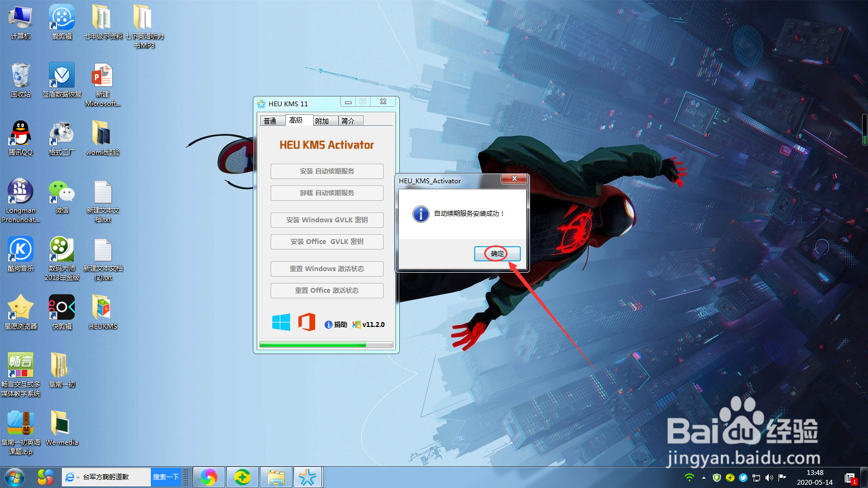Select the 七年级下资料 folder icon
Image resolution: width=868 pixels, height=488 pixels.
coord(103,22)
